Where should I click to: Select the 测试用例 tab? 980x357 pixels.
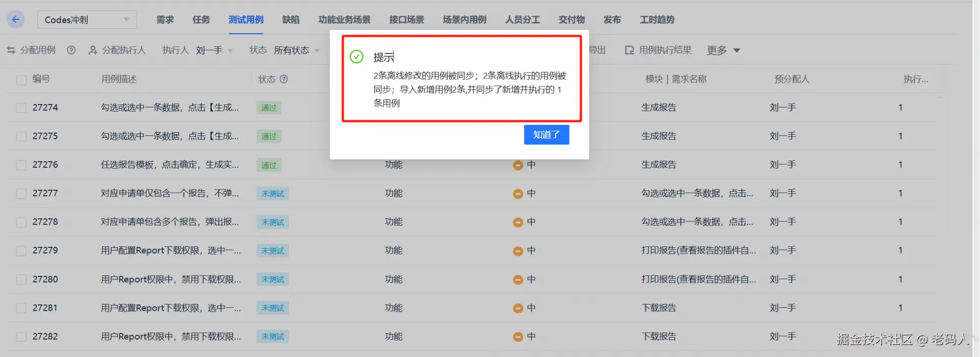[x=246, y=19]
